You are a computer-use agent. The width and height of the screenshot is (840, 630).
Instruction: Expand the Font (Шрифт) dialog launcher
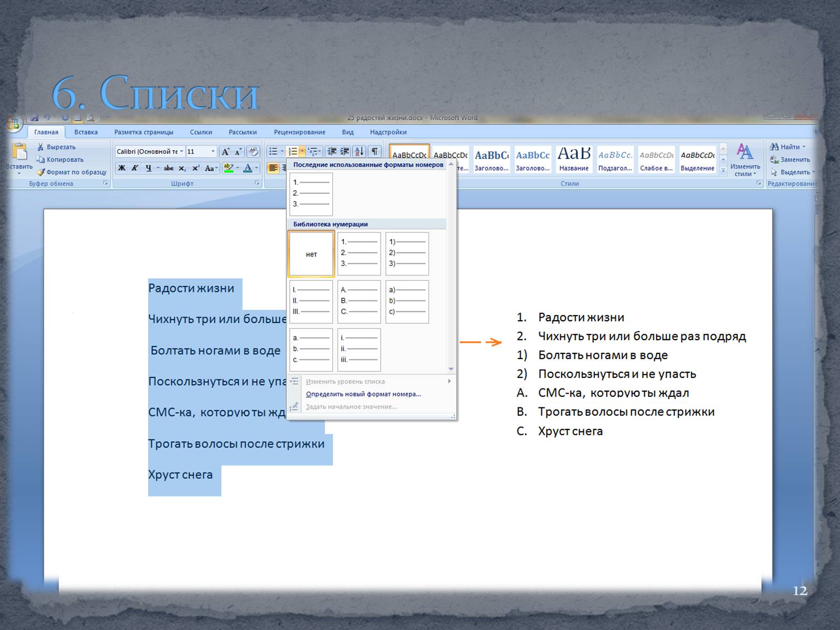pyautogui.click(x=257, y=183)
